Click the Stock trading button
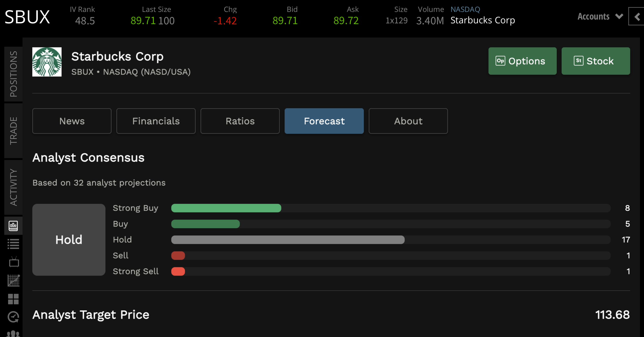644x337 pixels. [x=595, y=61]
